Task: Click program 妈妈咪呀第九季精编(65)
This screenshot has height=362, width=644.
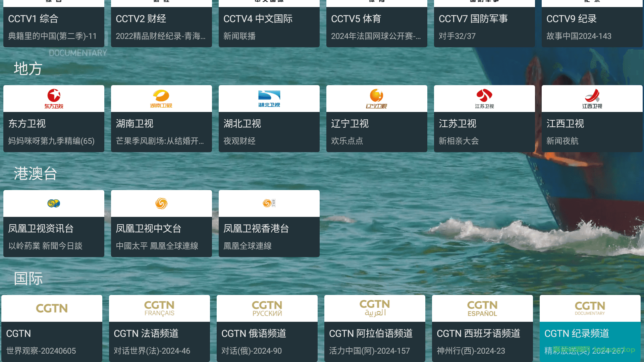Action: point(51,141)
